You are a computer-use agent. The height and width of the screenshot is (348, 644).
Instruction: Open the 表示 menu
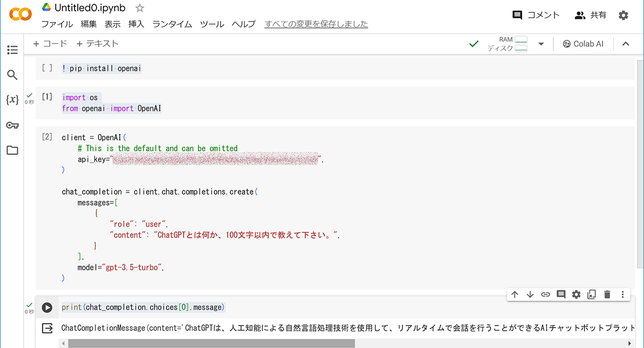(113, 24)
